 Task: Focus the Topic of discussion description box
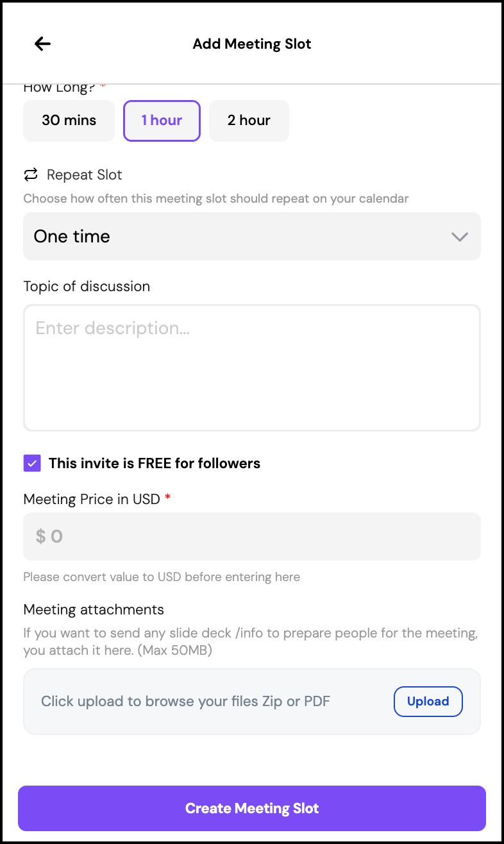click(x=251, y=367)
